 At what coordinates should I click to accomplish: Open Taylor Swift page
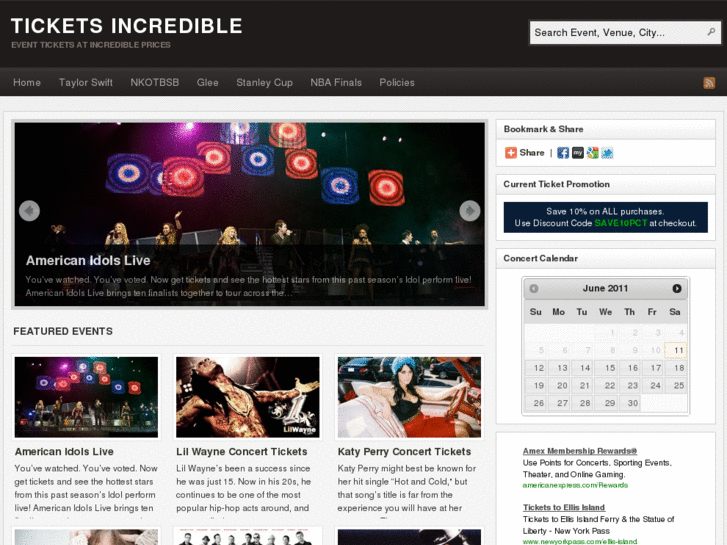click(86, 83)
